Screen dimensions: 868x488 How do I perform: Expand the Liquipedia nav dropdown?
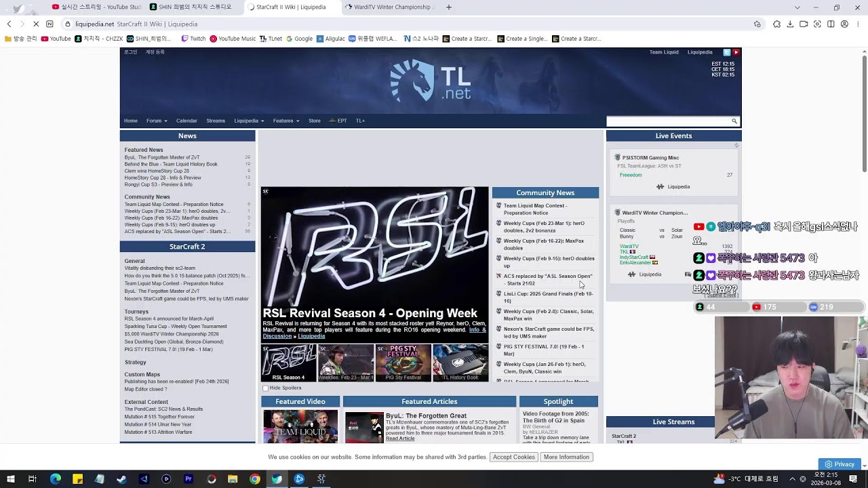[249, 121]
